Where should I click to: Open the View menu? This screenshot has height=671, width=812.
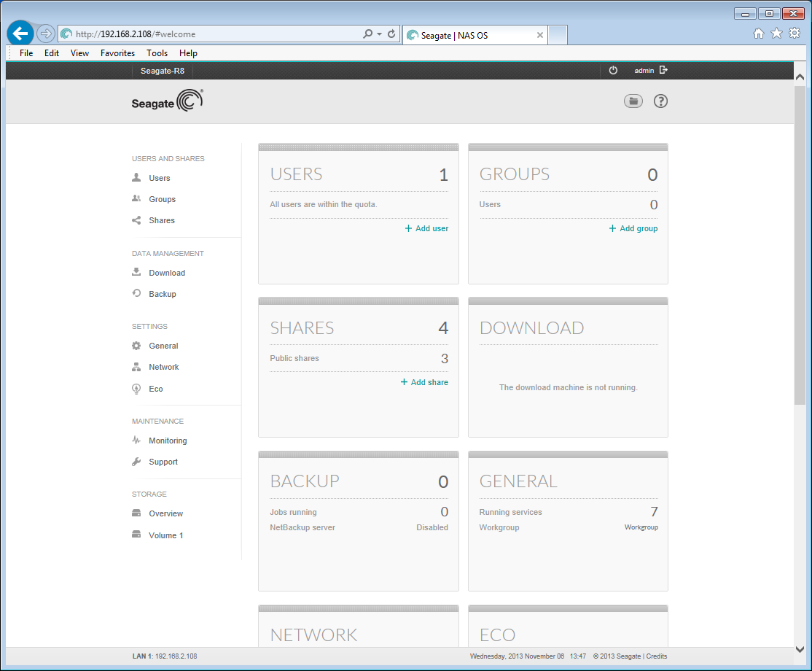(x=79, y=53)
